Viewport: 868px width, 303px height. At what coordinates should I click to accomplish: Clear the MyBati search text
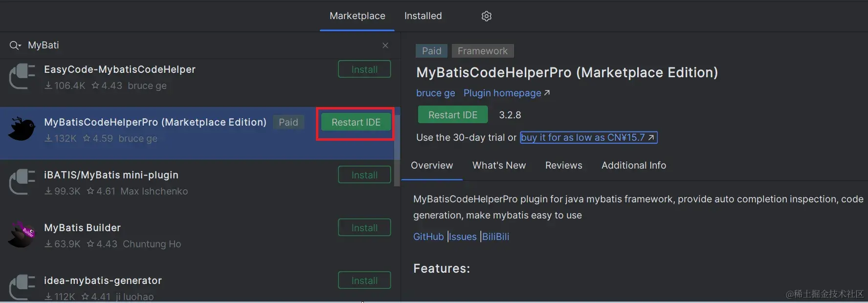pos(385,45)
